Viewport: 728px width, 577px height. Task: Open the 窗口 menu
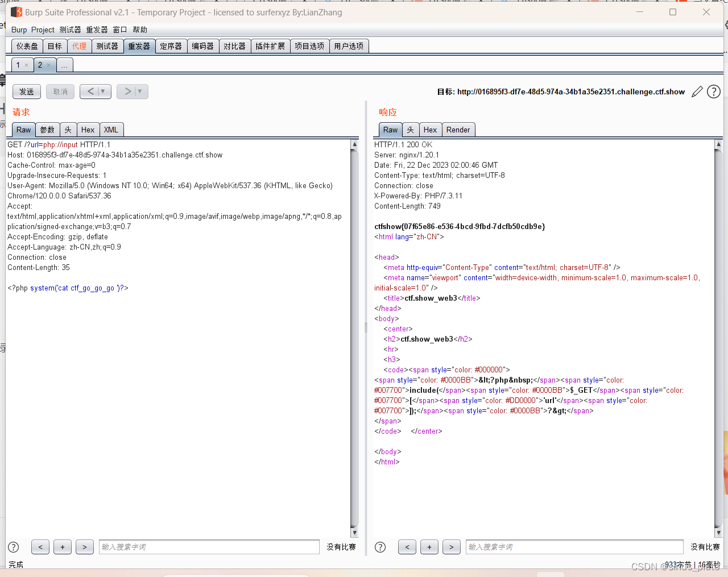pyautogui.click(x=120, y=30)
